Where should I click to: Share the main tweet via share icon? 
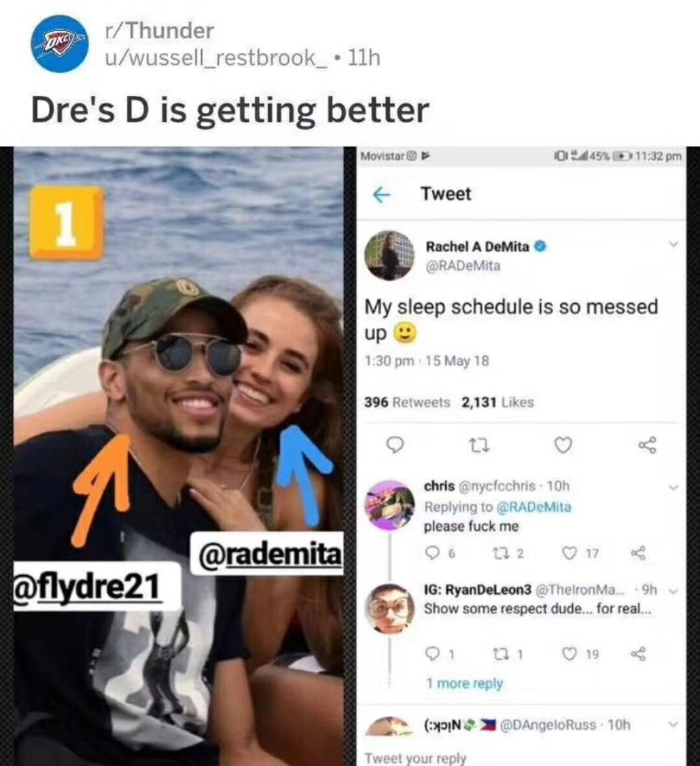[648, 445]
